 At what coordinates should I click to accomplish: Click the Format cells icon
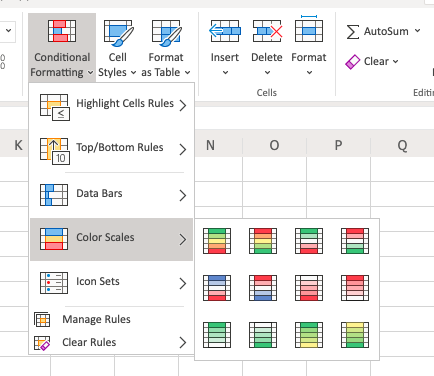309,29
